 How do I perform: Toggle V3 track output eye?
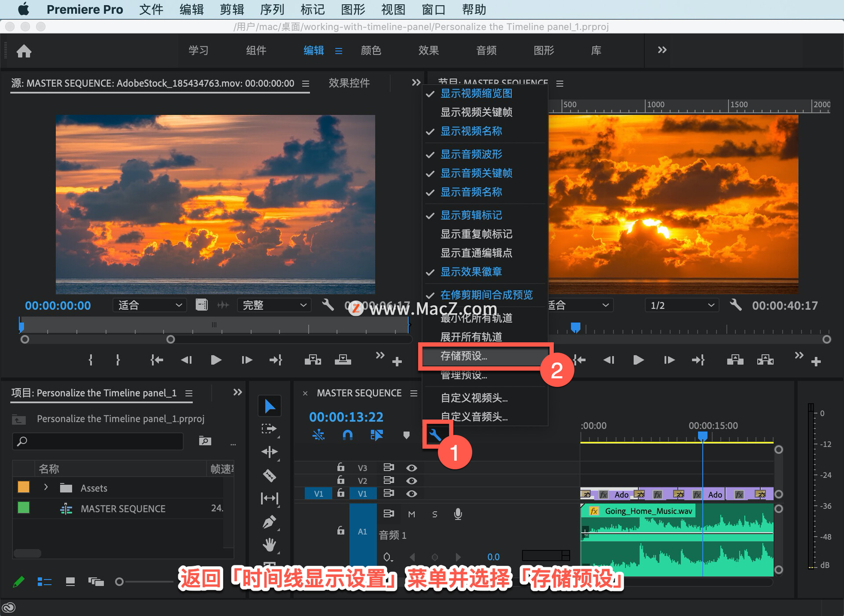(411, 468)
